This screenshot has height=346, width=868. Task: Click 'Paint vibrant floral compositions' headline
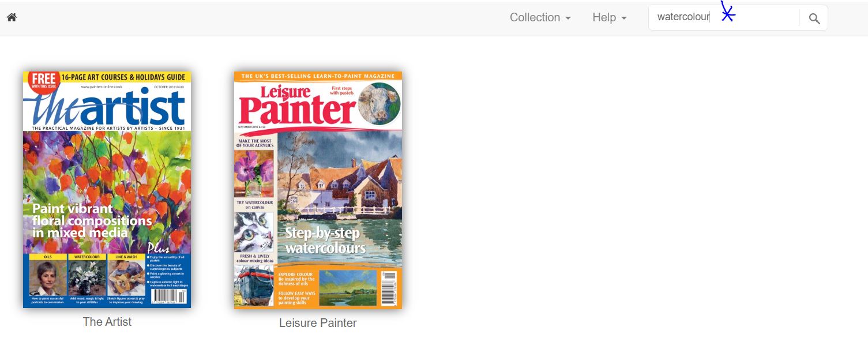pos(92,220)
